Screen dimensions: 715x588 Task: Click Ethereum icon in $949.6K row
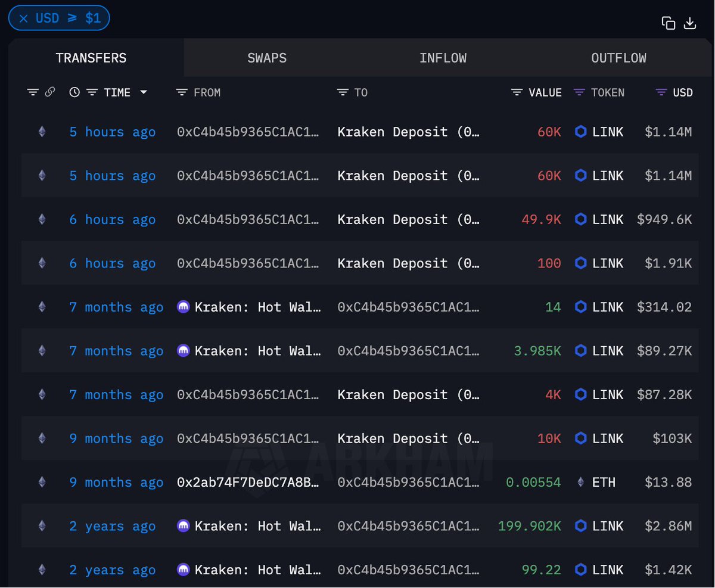coord(42,219)
